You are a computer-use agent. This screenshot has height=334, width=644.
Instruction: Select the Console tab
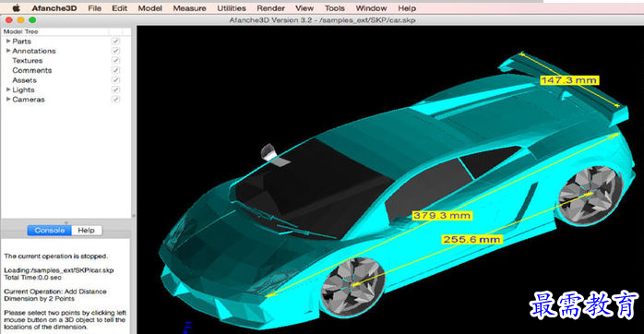point(49,231)
